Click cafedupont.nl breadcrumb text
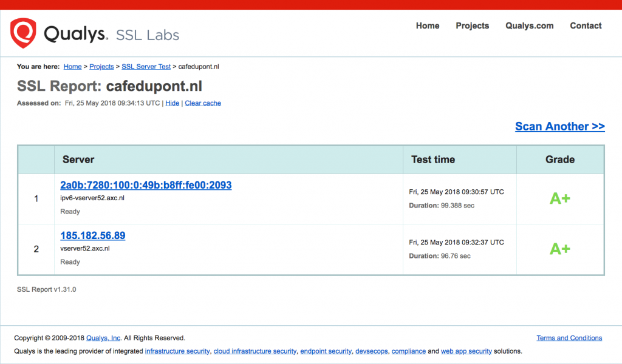The width and height of the screenshot is (622, 364). (x=199, y=67)
